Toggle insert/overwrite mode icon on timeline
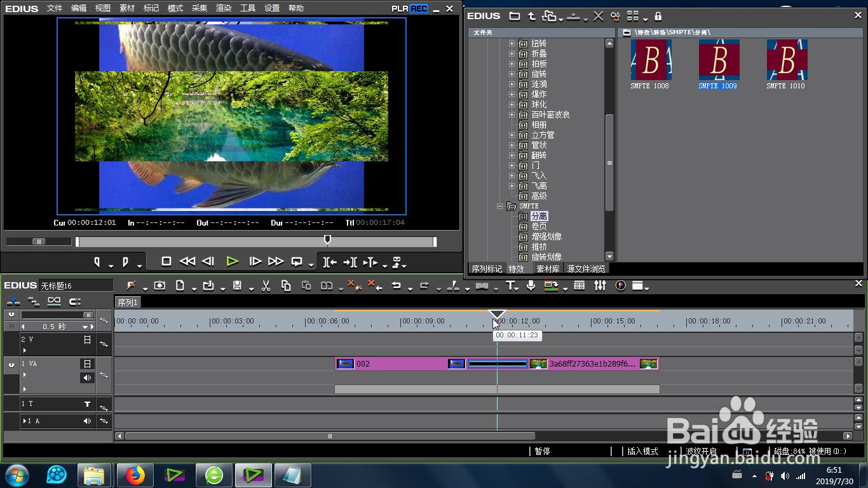 [13, 302]
